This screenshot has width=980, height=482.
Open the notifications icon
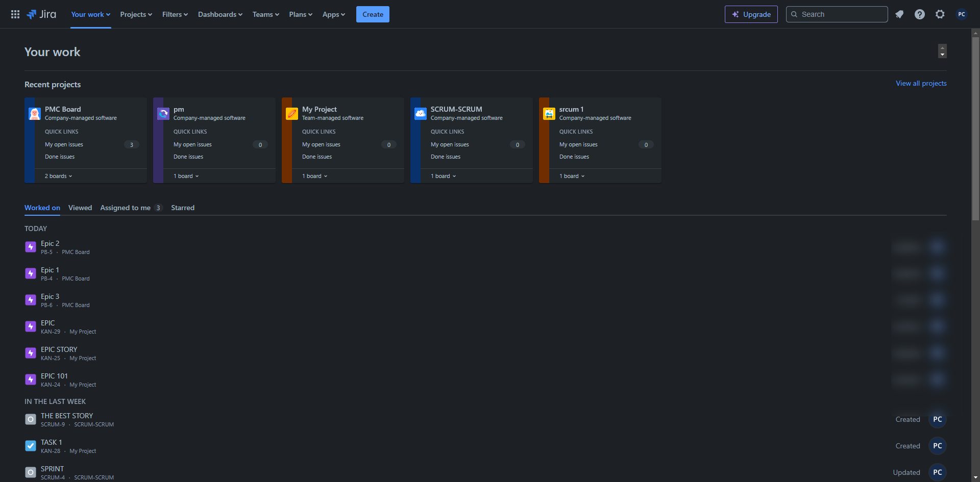point(899,14)
